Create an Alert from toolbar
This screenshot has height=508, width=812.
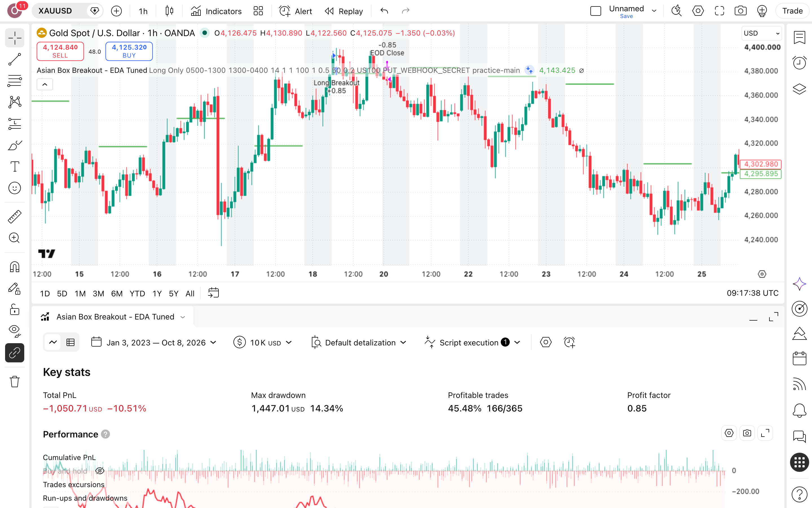295,11
